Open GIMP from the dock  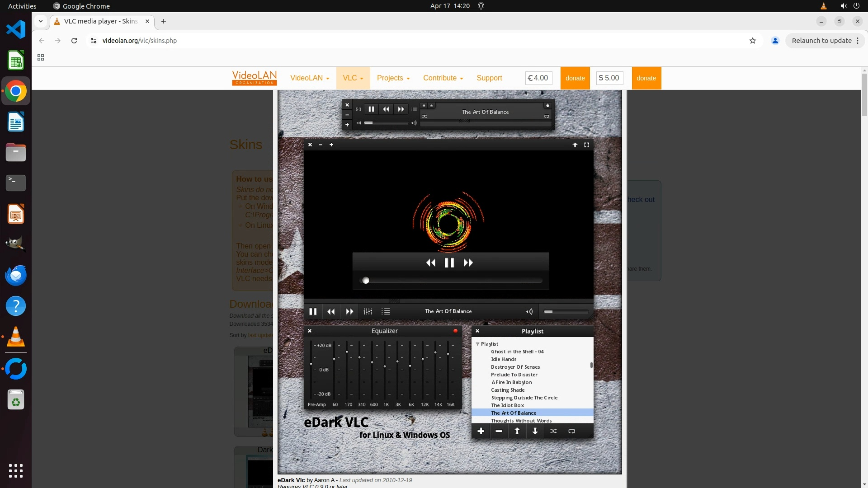(16, 244)
